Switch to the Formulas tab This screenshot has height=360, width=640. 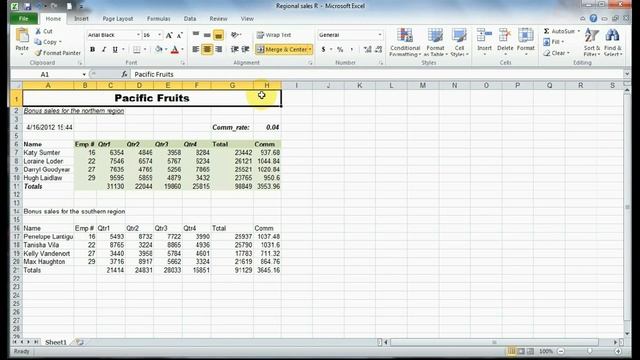(x=158, y=19)
